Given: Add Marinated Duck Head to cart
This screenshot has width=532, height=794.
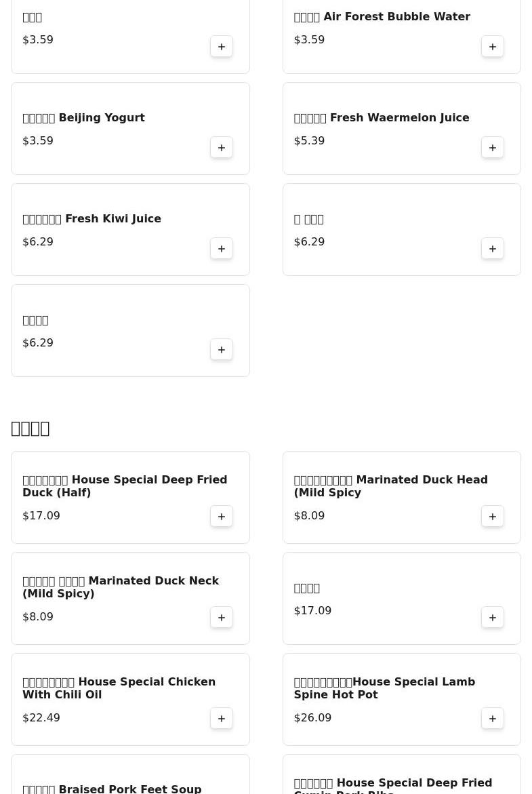Looking at the screenshot, I should click(x=493, y=517).
